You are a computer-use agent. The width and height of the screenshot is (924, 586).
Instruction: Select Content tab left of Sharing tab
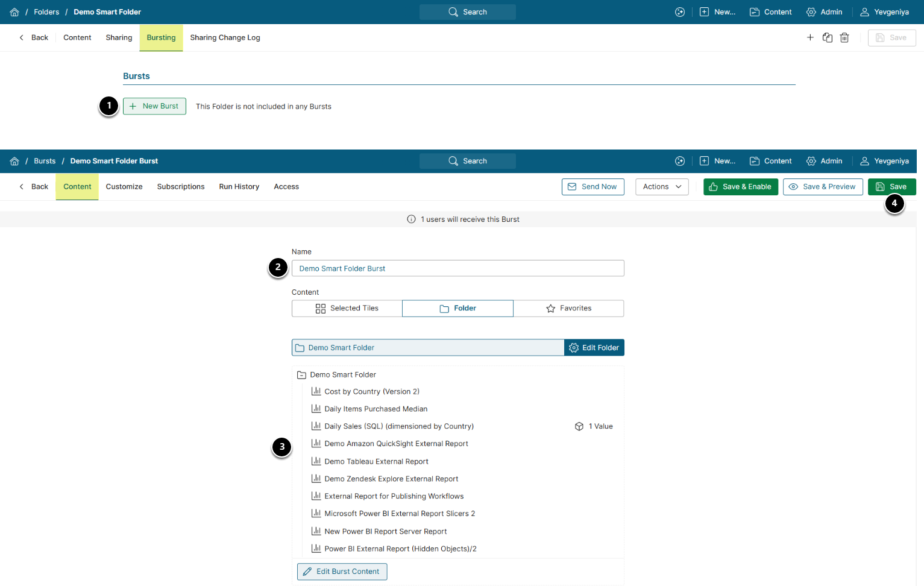pyautogui.click(x=77, y=37)
